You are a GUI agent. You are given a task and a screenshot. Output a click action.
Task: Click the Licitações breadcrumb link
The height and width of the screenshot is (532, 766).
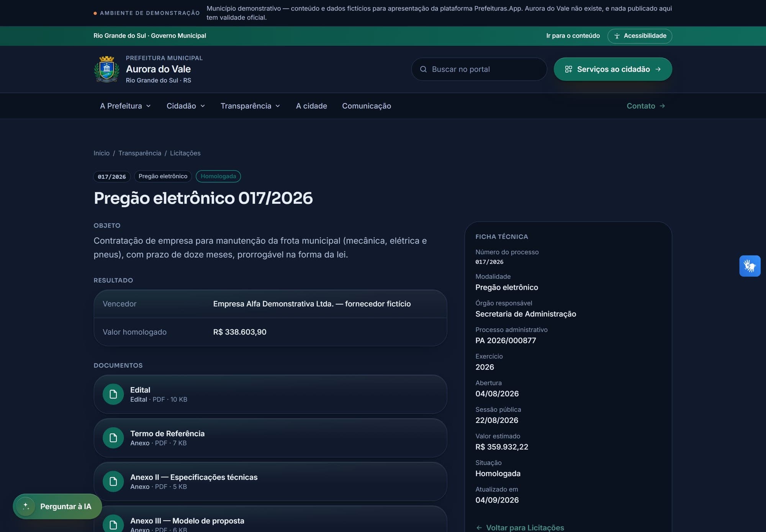pyautogui.click(x=185, y=153)
